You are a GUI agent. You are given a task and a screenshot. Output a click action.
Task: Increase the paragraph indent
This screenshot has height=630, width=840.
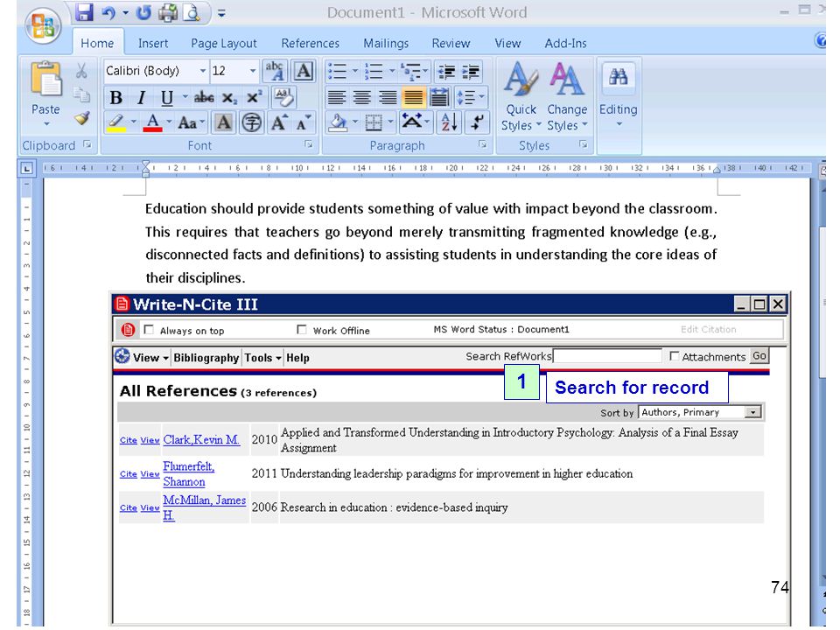[x=471, y=71]
